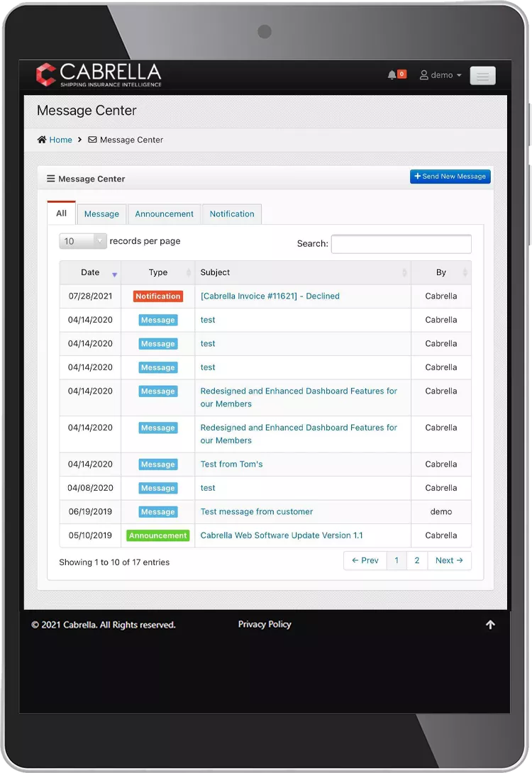Click the green Announcement type badge
Screen dimensions: 532x773
pyautogui.click(x=157, y=535)
